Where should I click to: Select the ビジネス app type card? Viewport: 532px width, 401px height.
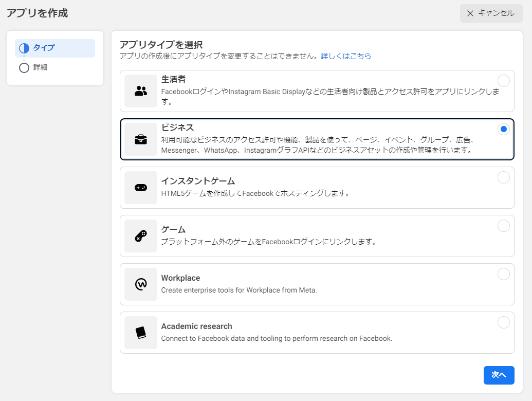coord(317,139)
